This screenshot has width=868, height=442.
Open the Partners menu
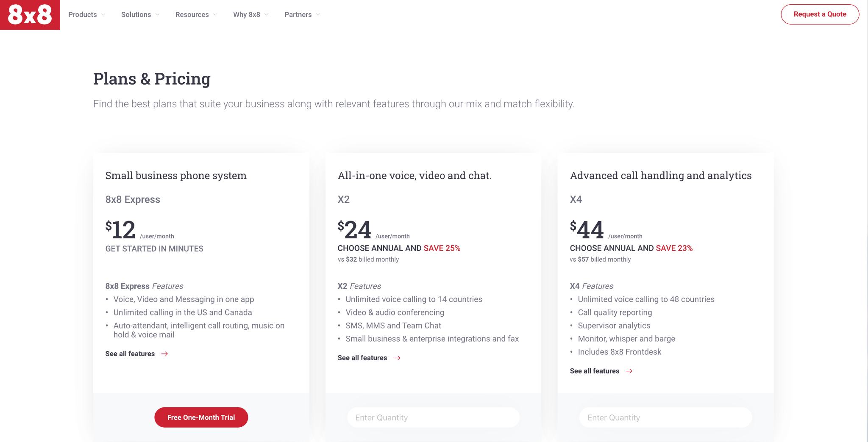tap(303, 14)
